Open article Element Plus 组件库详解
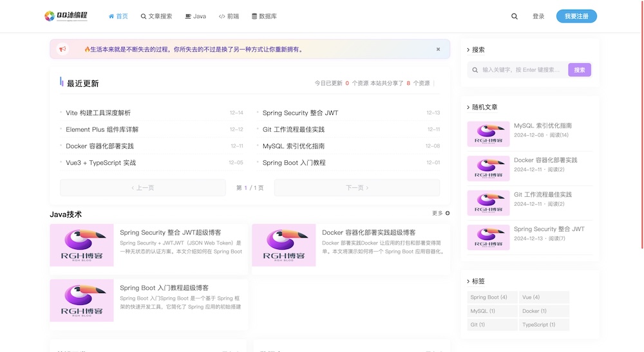This screenshot has height=352, width=644. click(102, 129)
